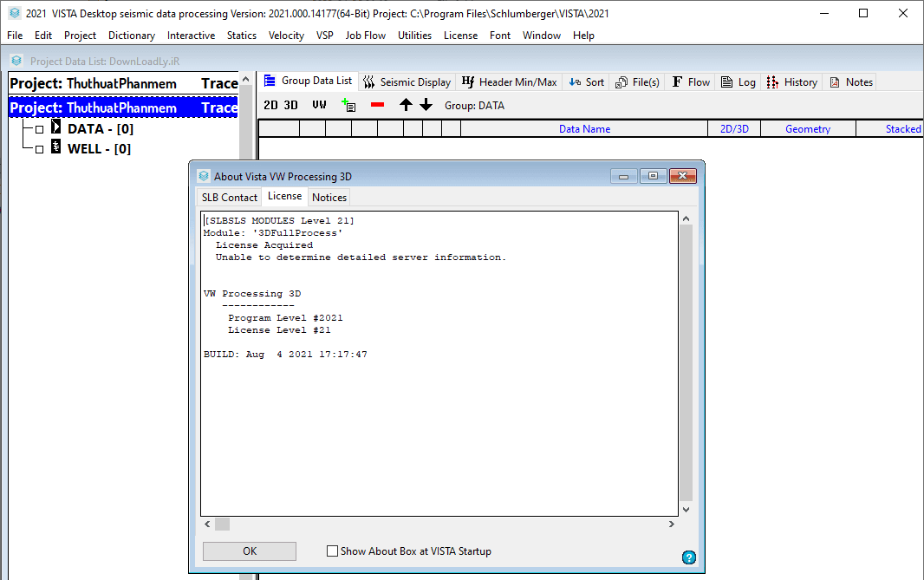
Task: Enable Show About Box at VISTA Startup
Action: pos(332,551)
